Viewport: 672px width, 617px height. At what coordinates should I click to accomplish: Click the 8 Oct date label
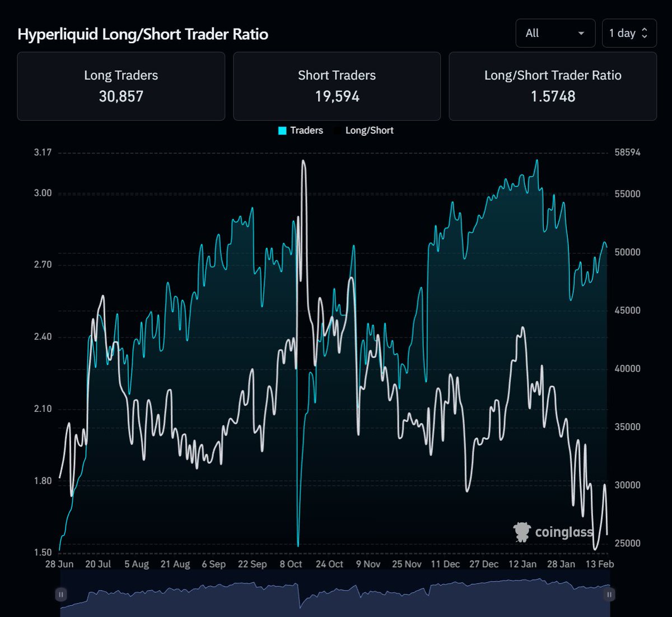(291, 564)
